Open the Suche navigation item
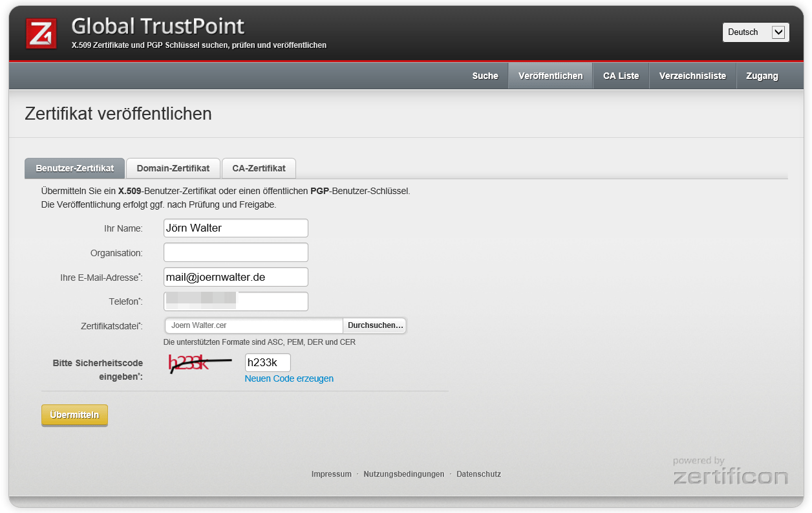 (x=485, y=76)
